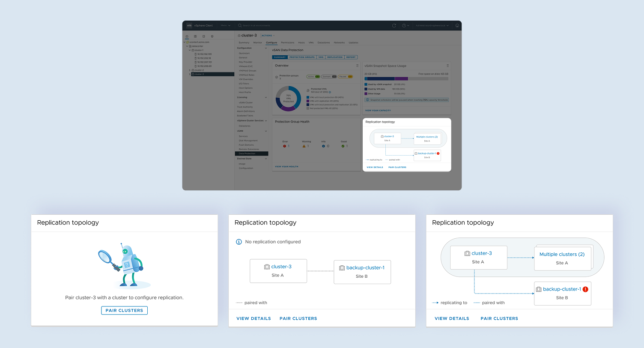Screen dimensions: 644x348
Task: Open the VMs and Templates inventory view
Action: pos(195,36)
